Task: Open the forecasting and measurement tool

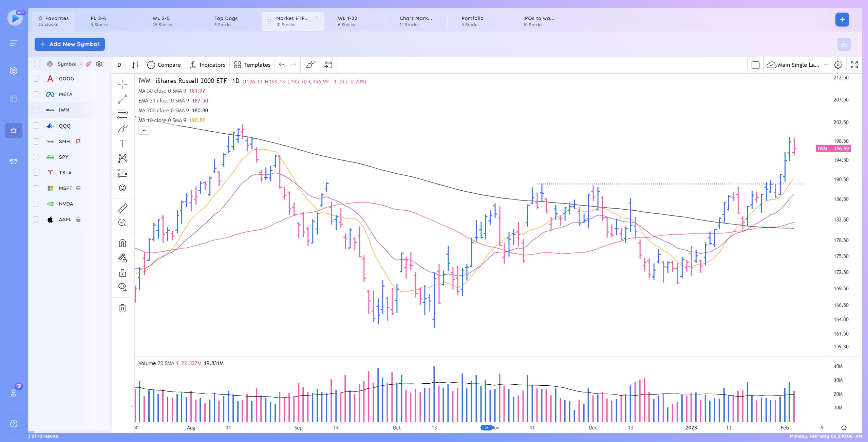Action: 122,173
